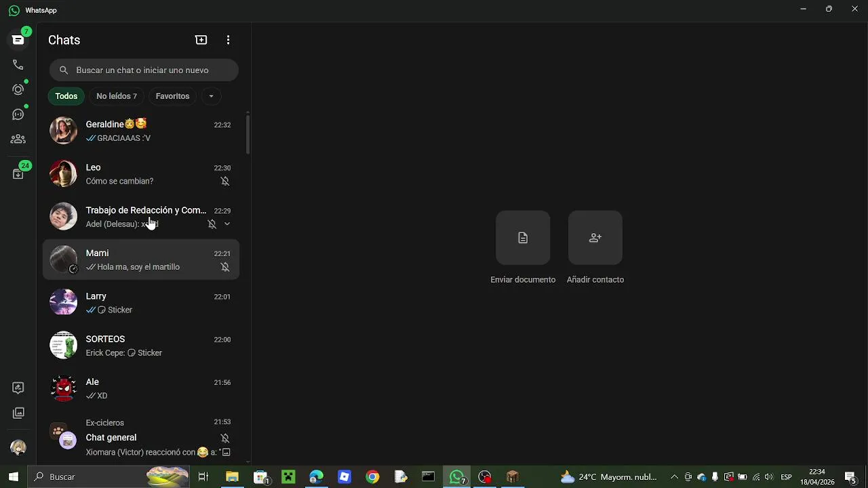Viewport: 868px width, 488px height.
Task: Open the SORTEOS group chat
Action: click(x=141, y=346)
